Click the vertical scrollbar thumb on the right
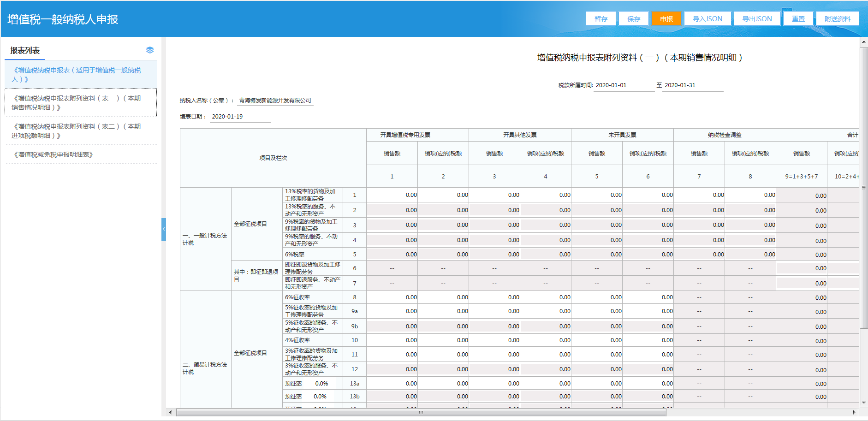Viewport: 868px width, 421px height. tap(864, 187)
